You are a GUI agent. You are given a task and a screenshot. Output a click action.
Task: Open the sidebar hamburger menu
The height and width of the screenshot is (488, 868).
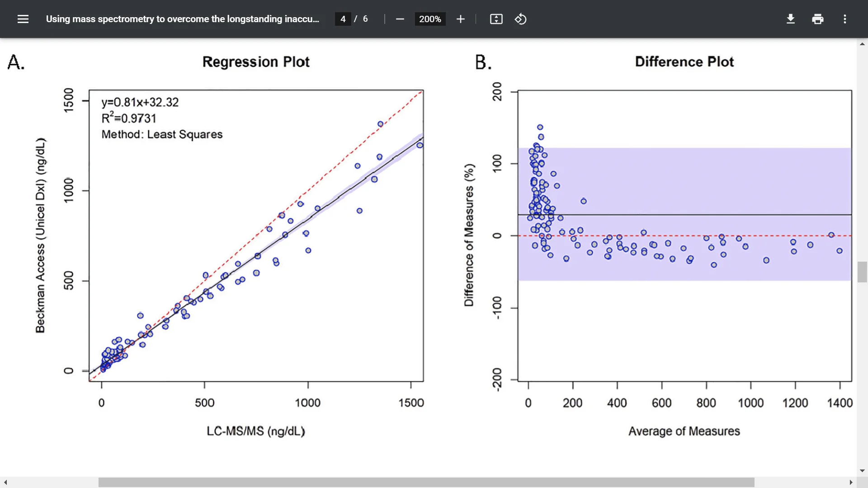click(x=23, y=19)
